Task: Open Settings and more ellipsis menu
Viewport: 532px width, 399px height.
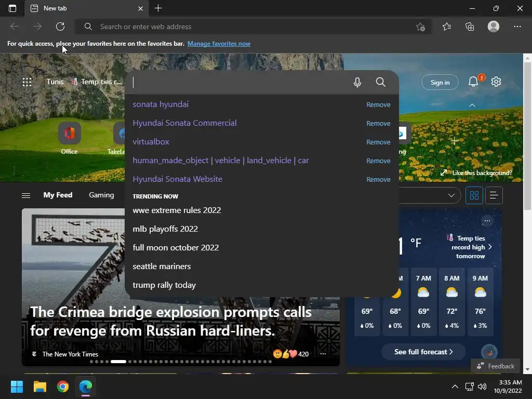Action: (x=517, y=26)
